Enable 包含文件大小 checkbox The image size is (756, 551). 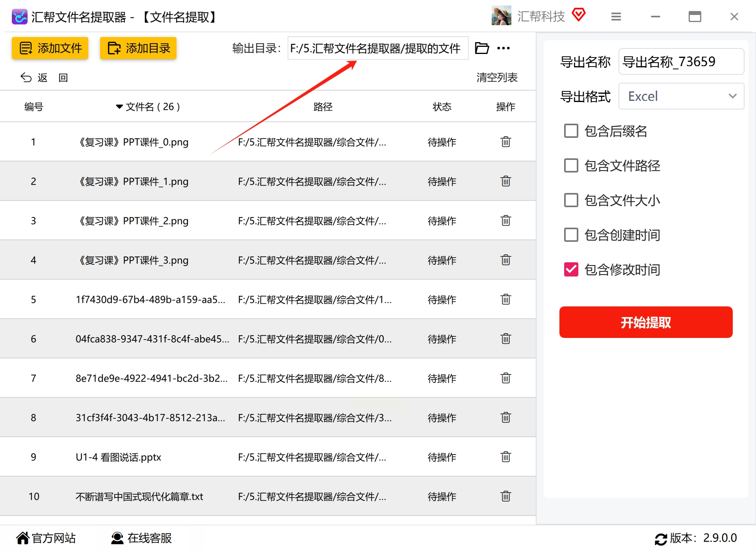571,200
